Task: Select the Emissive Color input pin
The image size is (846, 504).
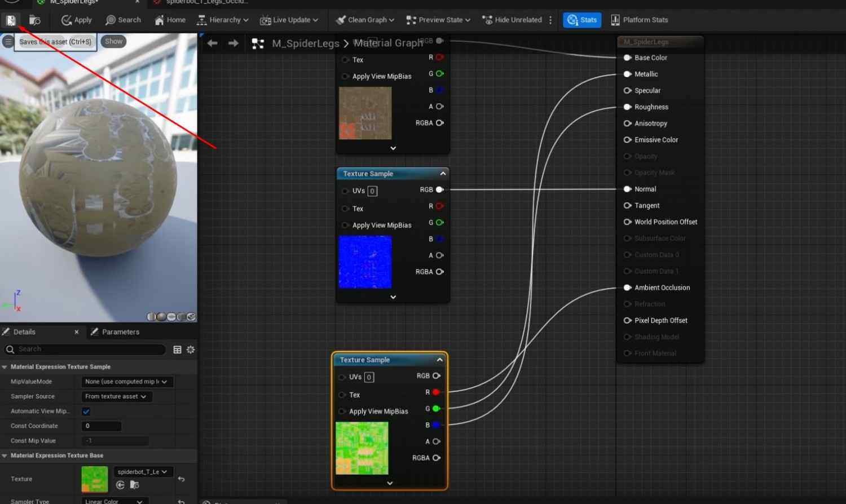Action: coord(627,140)
